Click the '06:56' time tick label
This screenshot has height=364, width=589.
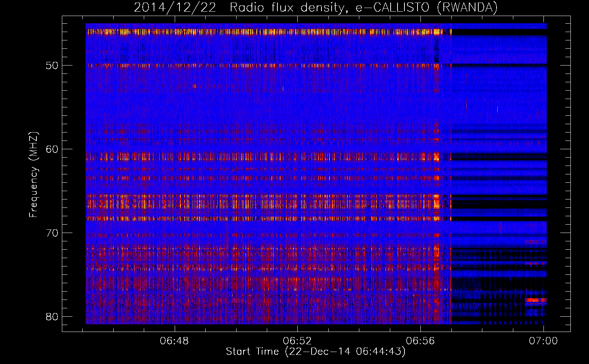pos(420,341)
